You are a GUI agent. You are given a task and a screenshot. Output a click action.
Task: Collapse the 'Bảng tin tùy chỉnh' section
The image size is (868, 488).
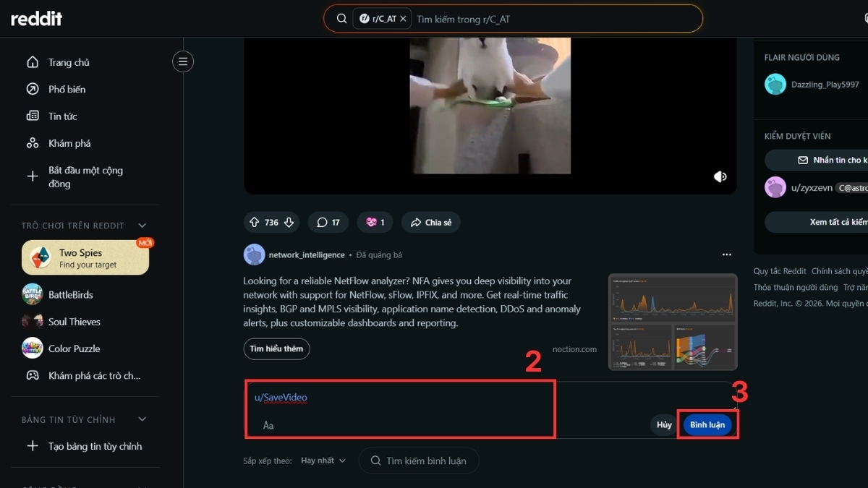[142, 419]
